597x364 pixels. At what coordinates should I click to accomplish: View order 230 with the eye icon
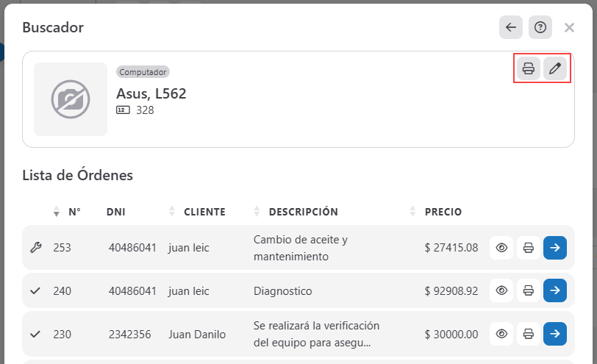[x=502, y=333]
